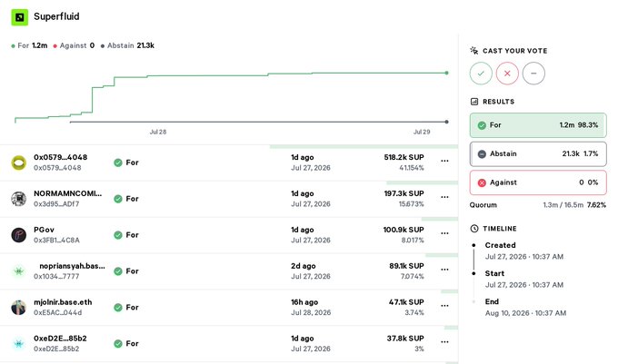Click the Start timeline marker
This screenshot has height=364, width=618.
click(x=473, y=273)
